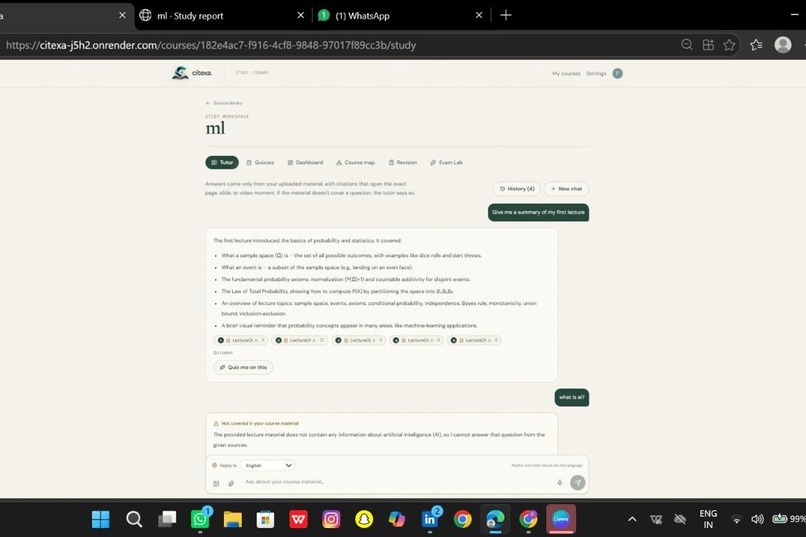Open Canva from the taskbar
806x537 pixels.
561,520
